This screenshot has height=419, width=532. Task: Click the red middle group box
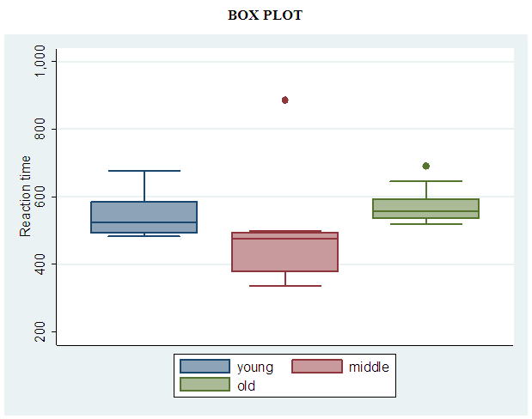coord(285,252)
